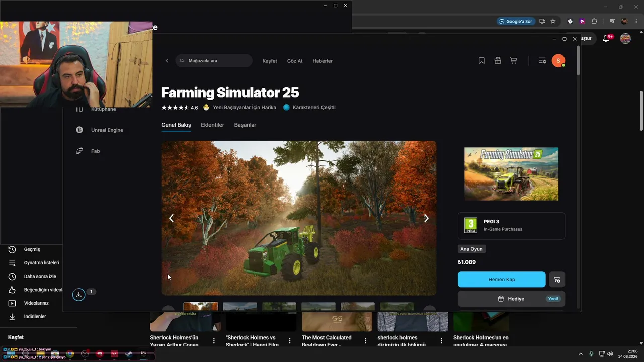644x362 pixels.
Task: Click the Yeni Başlayanlar İçin Harika tag
Action: (239, 108)
